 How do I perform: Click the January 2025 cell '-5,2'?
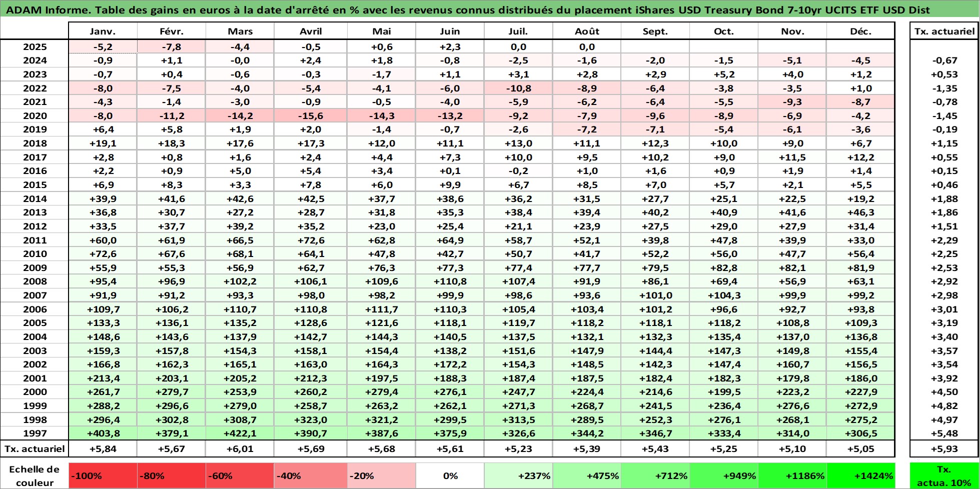[103, 47]
